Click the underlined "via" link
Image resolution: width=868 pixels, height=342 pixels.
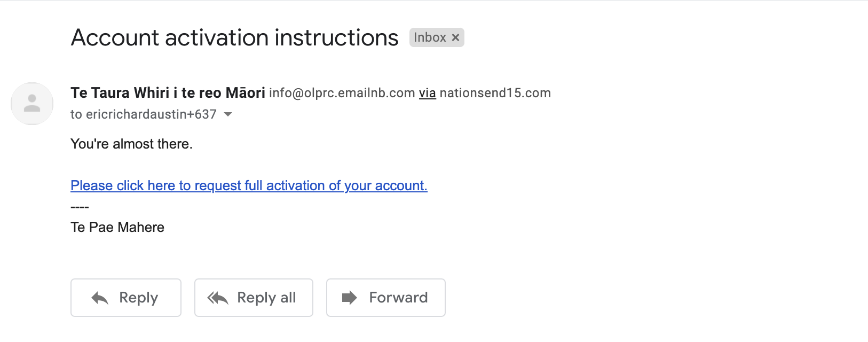(x=427, y=93)
